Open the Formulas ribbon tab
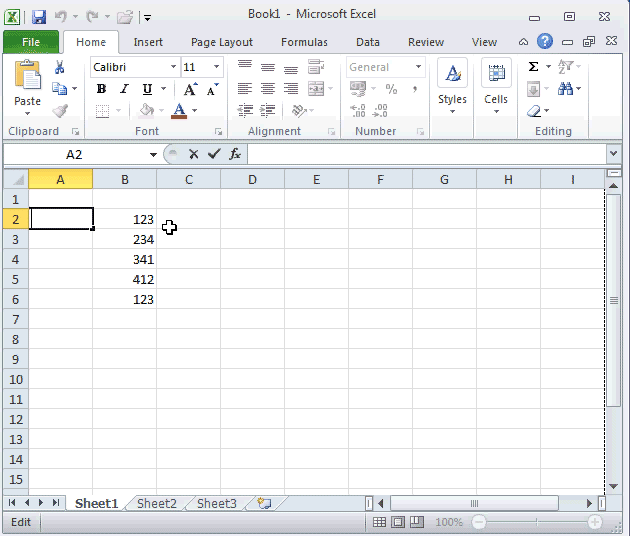Screen dimensions: 630x536 [302, 42]
